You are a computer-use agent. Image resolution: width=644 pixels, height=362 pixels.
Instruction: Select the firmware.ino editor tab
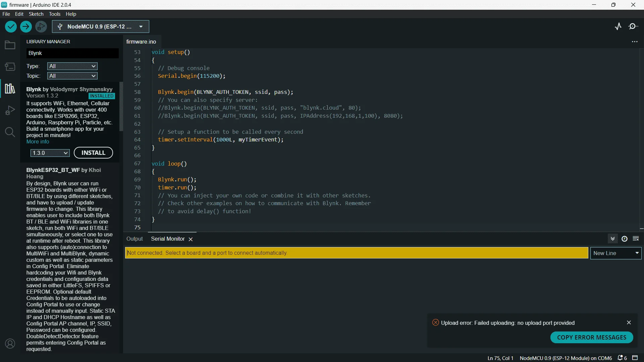pos(141,42)
